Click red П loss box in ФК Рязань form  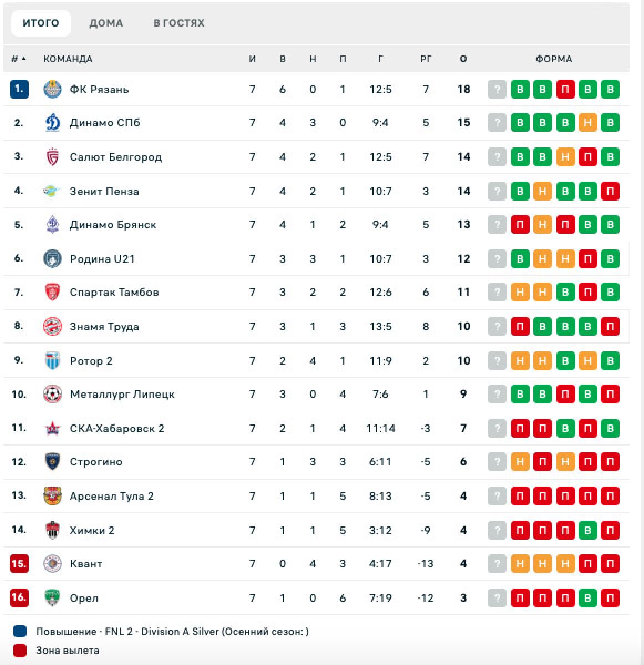pyautogui.click(x=565, y=89)
